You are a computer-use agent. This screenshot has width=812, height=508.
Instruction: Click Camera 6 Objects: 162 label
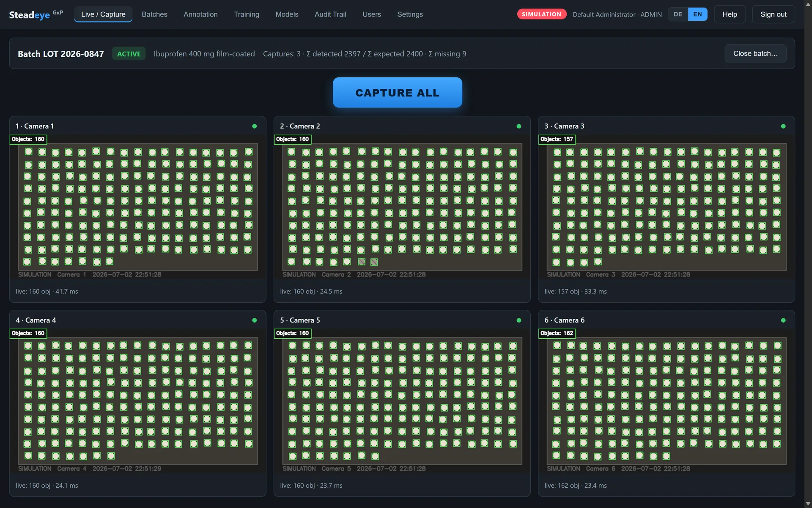click(557, 333)
